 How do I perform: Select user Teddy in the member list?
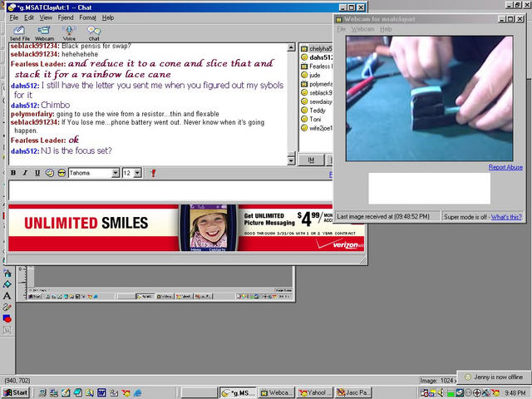pyautogui.click(x=313, y=111)
